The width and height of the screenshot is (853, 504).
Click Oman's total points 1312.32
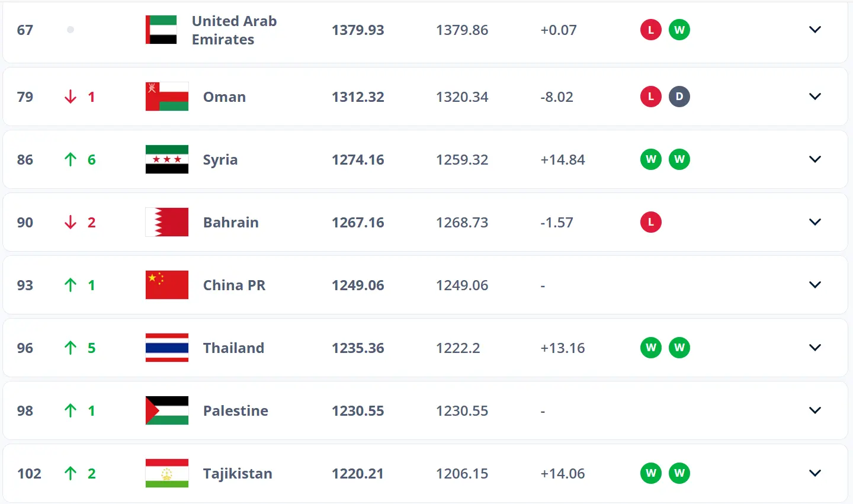pyautogui.click(x=358, y=97)
